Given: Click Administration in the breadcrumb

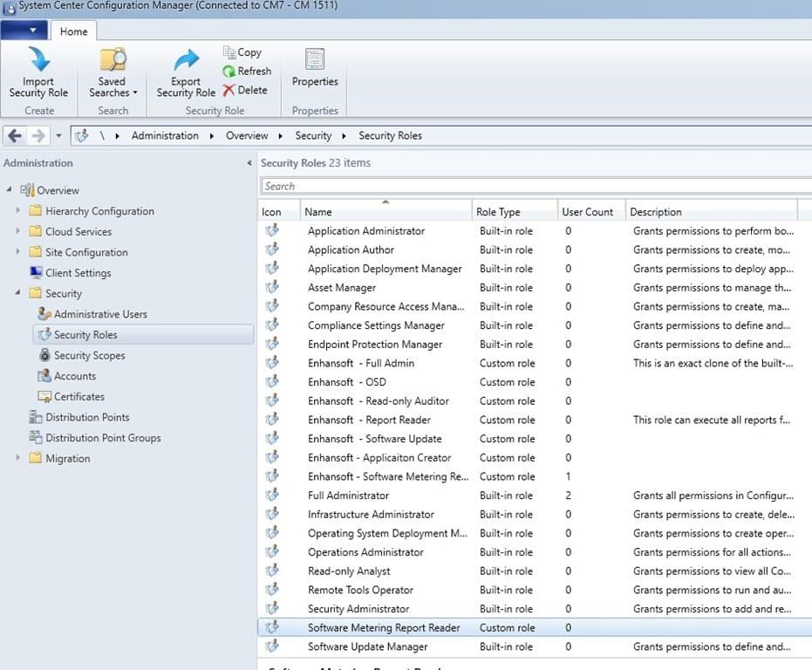Looking at the screenshot, I should [x=165, y=136].
